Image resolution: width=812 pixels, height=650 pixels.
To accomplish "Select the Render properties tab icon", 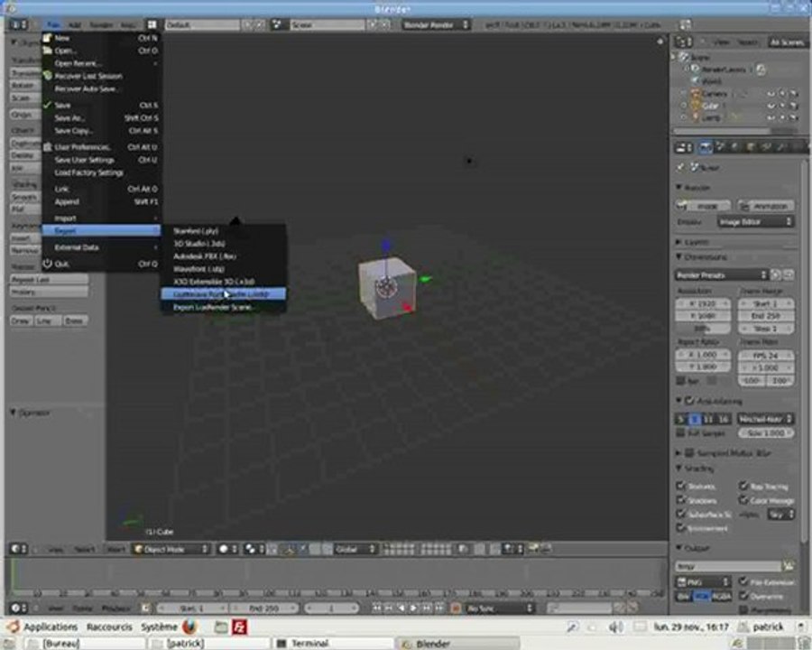I will pos(706,148).
